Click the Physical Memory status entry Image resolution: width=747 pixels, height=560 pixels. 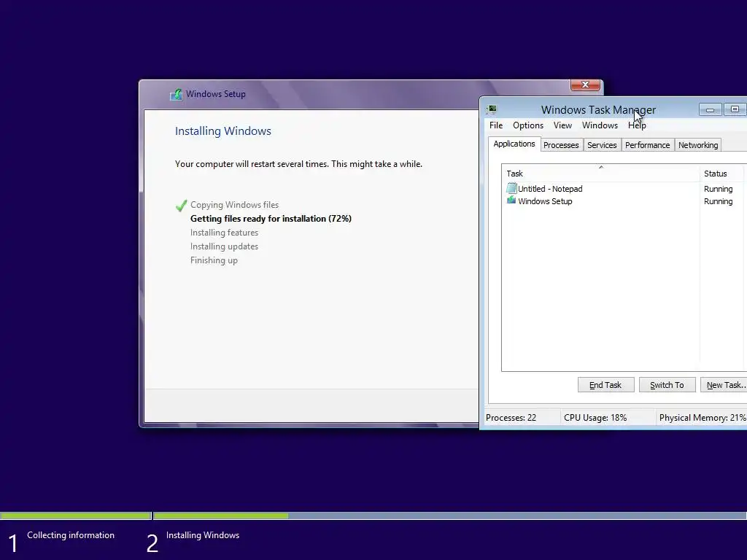pyautogui.click(x=703, y=418)
